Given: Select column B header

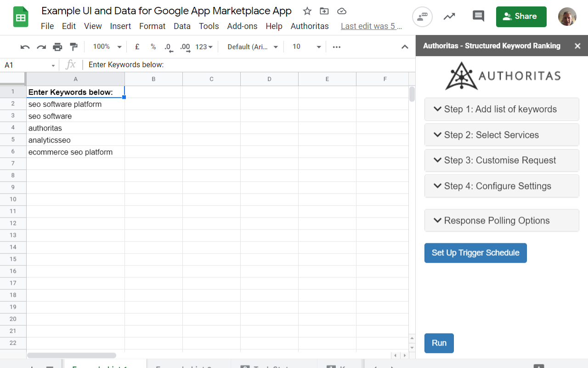Looking at the screenshot, I should [154, 79].
